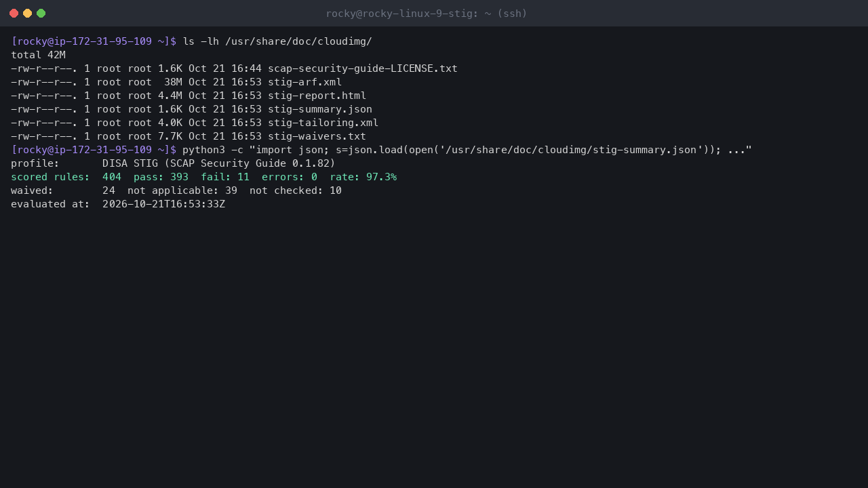Click the python3 -c command text
Viewport: 868px width, 488px height.
click(x=467, y=150)
